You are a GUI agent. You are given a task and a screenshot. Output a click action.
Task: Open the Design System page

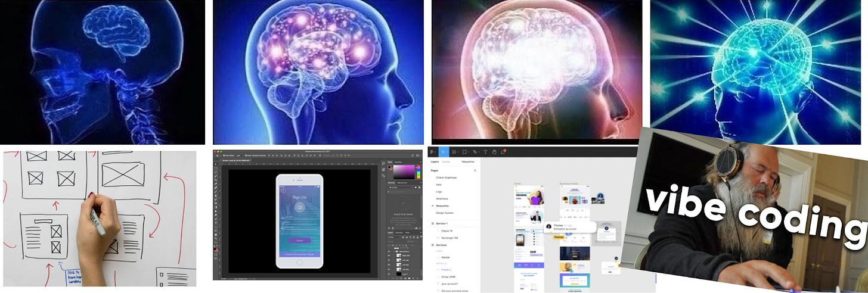(445, 213)
